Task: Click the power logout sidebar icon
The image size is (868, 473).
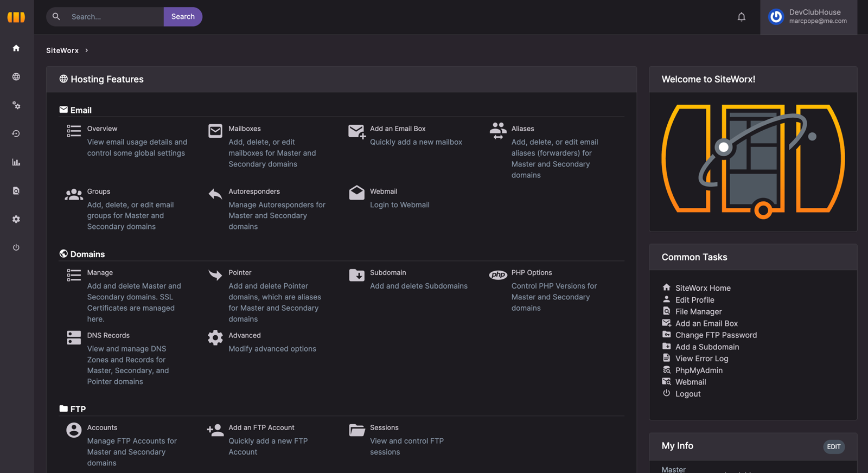Action: 16,247
